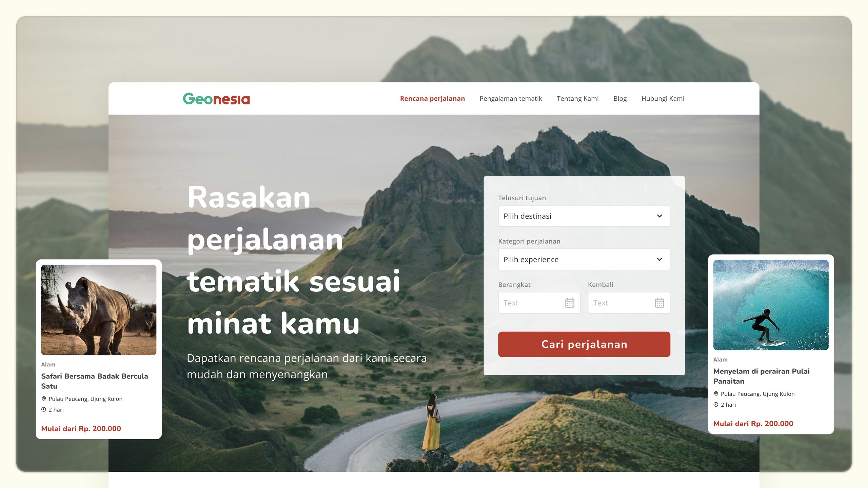Expand the Pilih experience dropdown
The image size is (868, 488).
pyautogui.click(x=584, y=259)
